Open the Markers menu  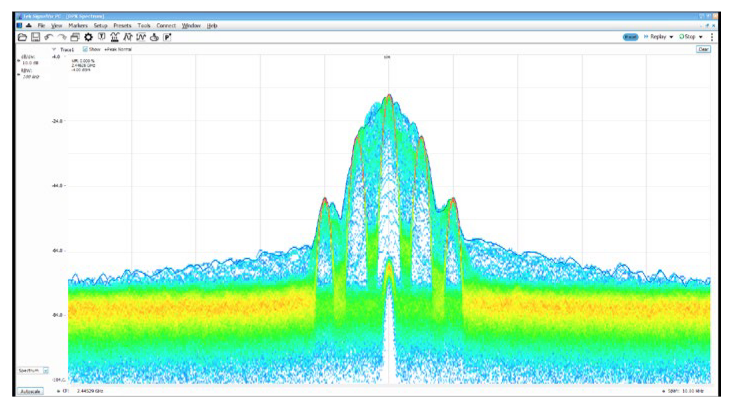(x=79, y=25)
